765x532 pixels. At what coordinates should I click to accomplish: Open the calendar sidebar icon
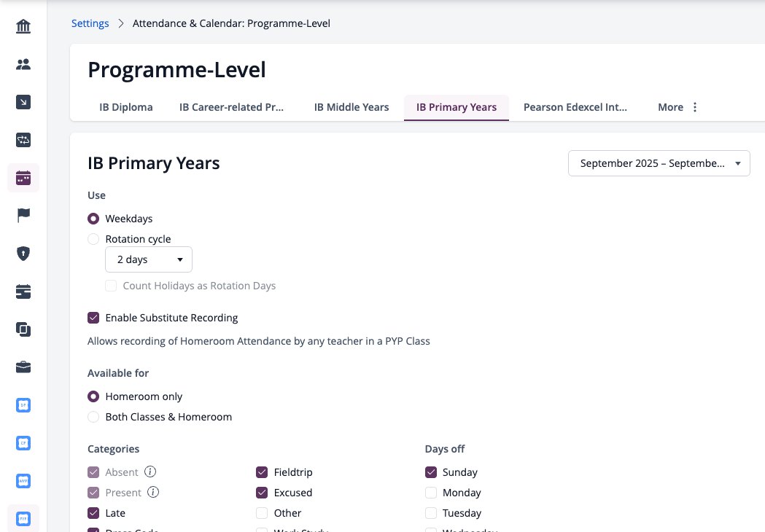tap(23, 178)
